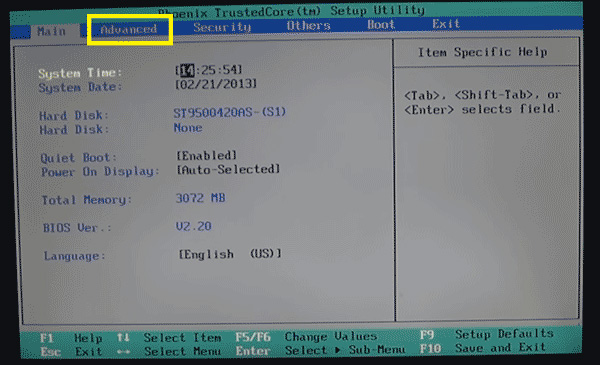Click the Language label
The height and width of the screenshot is (365, 600).
point(74,256)
